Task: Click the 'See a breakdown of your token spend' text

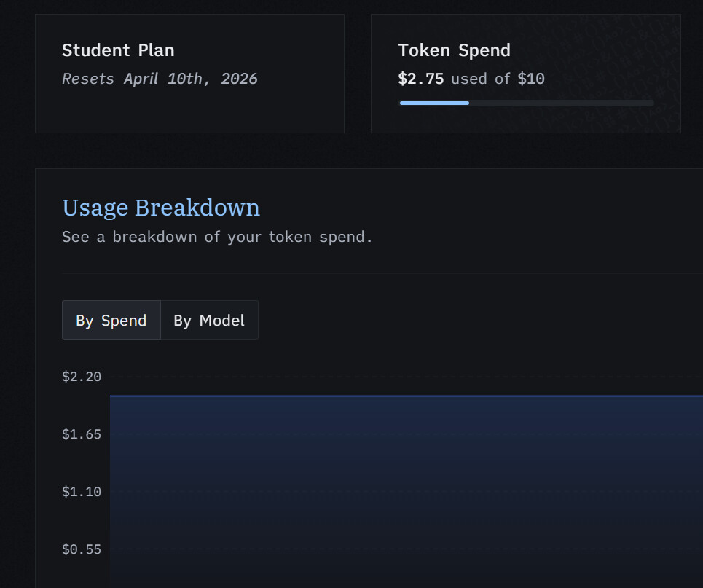Action: 217,237
